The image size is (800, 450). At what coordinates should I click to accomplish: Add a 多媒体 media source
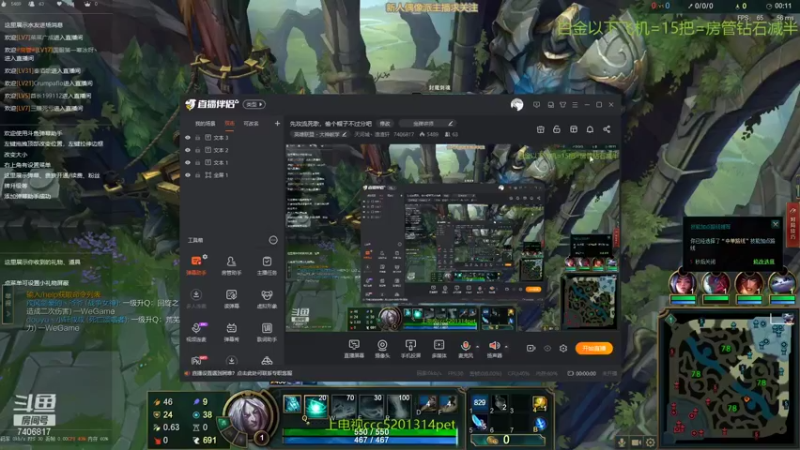(439, 348)
